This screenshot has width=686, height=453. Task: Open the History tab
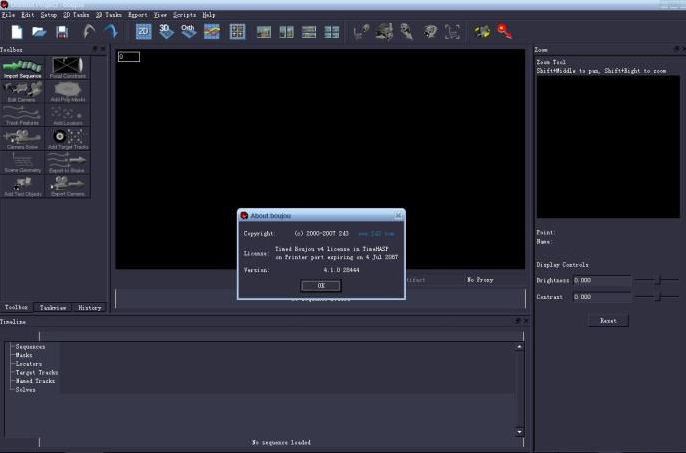89,308
